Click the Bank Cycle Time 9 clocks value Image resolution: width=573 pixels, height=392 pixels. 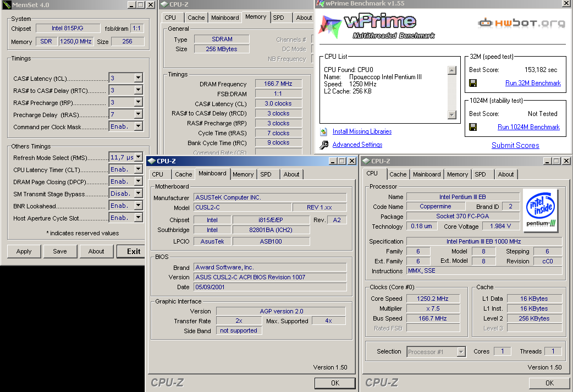278,143
